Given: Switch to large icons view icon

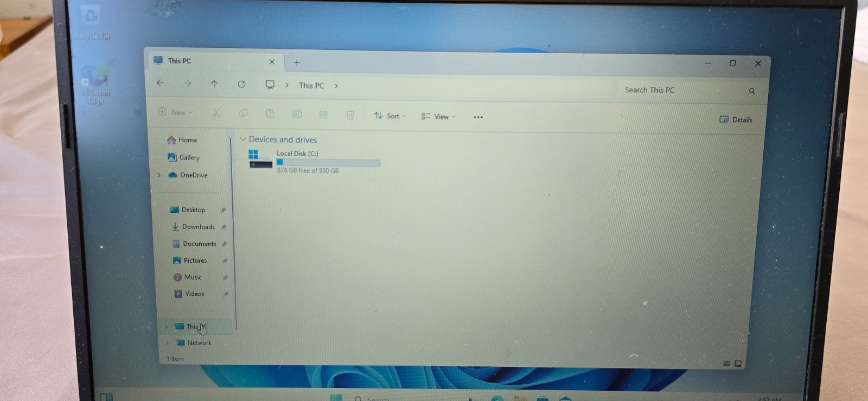Looking at the screenshot, I should click(x=738, y=364).
